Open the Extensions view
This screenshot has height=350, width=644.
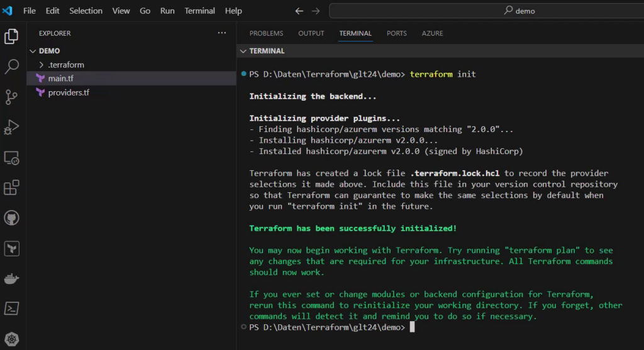[x=11, y=187]
